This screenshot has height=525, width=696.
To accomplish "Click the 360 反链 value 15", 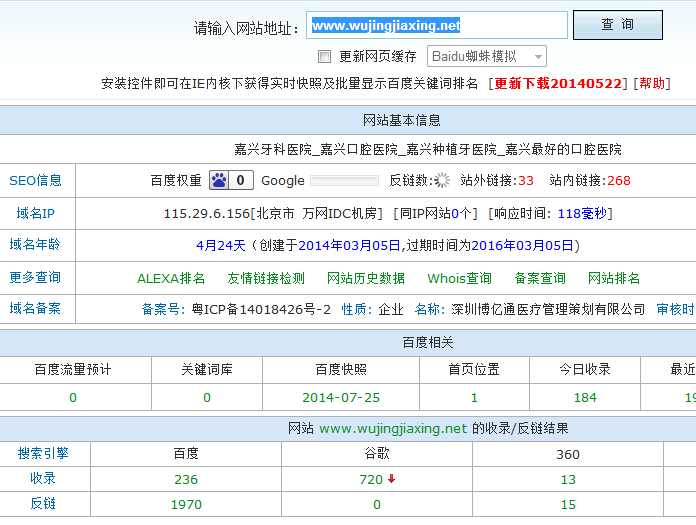I will click(568, 505).
